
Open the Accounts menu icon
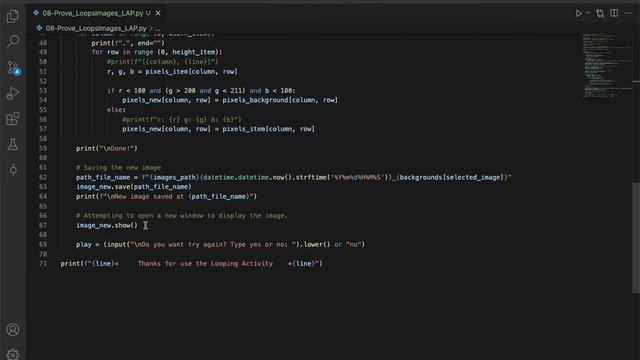[x=13, y=329]
